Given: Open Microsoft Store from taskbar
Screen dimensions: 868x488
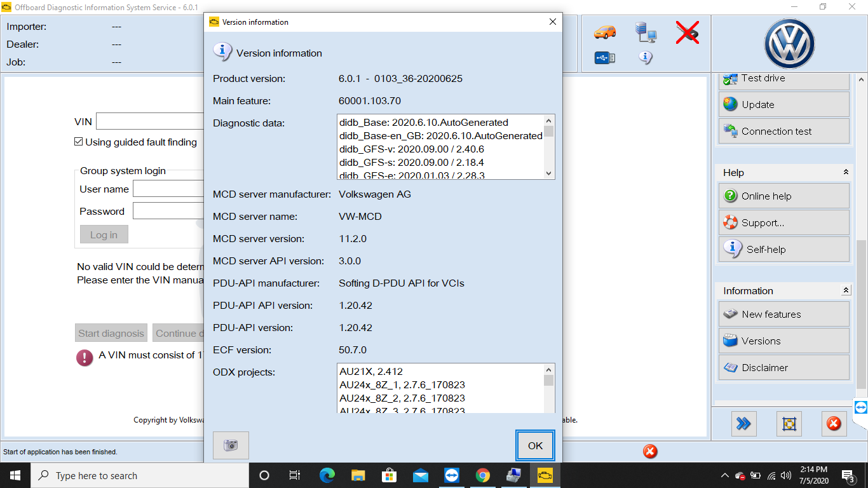Looking at the screenshot, I should pyautogui.click(x=390, y=475).
